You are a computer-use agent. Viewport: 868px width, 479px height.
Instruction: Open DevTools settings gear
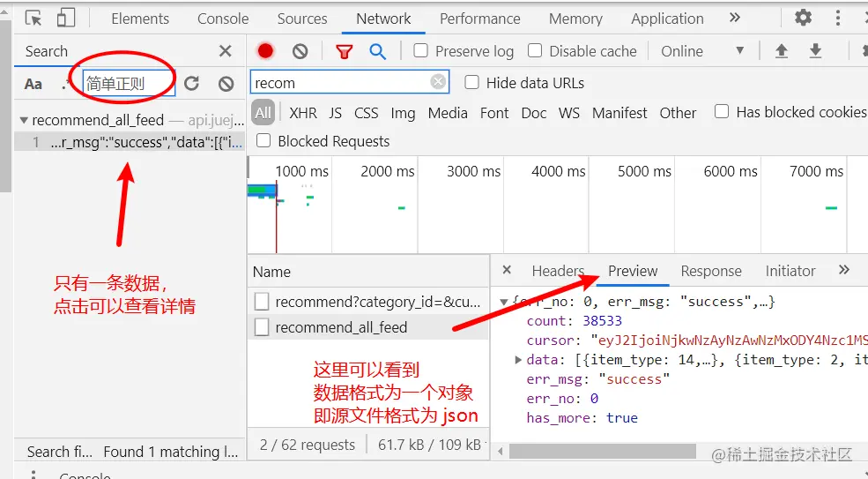[x=804, y=18]
